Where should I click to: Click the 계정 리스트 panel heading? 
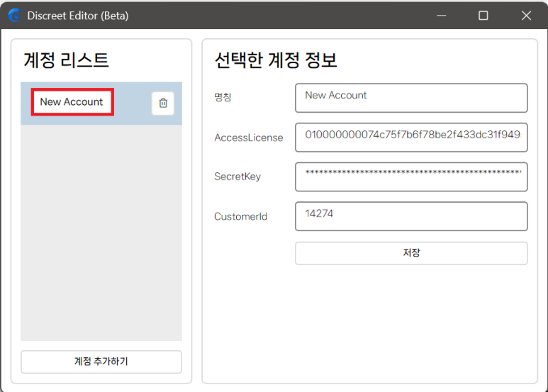[x=67, y=60]
